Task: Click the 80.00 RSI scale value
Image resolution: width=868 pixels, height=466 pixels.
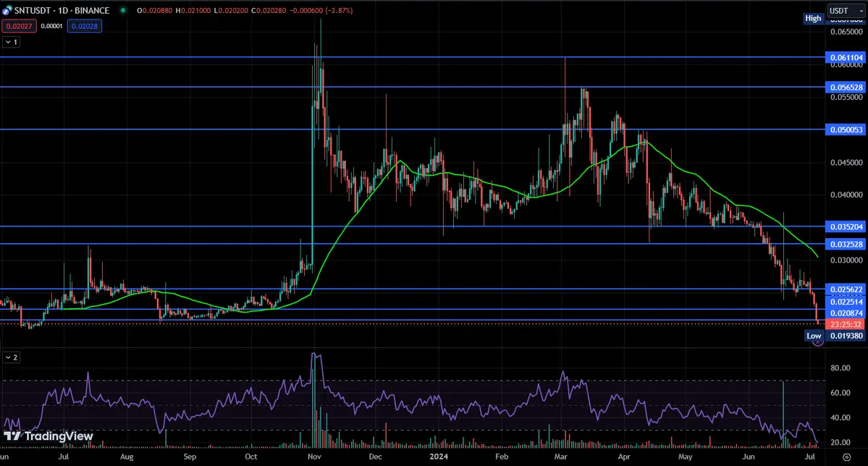Action: tap(840, 368)
